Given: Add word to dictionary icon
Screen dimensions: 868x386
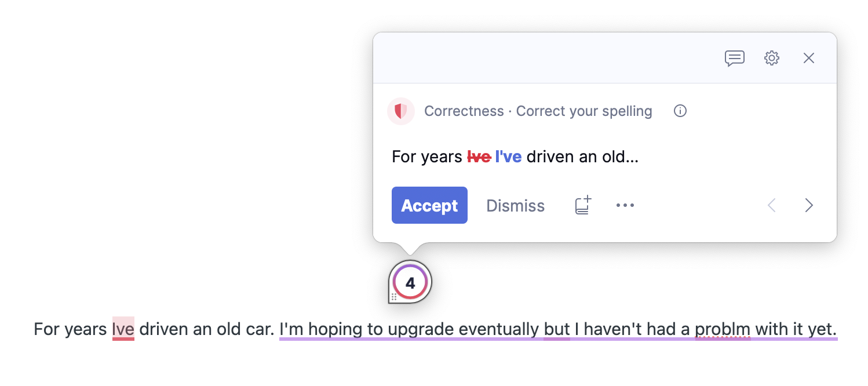Looking at the screenshot, I should pyautogui.click(x=583, y=205).
